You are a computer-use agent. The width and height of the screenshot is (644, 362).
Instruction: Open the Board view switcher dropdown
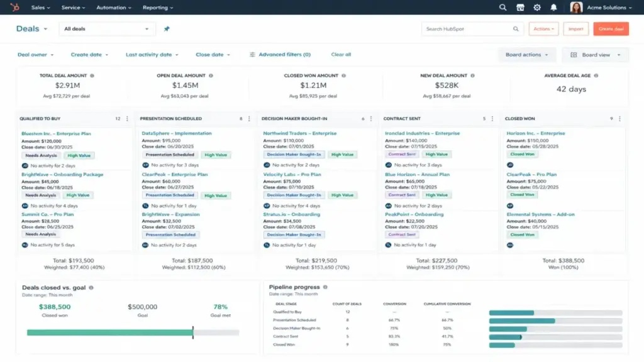tap(595, 55)
